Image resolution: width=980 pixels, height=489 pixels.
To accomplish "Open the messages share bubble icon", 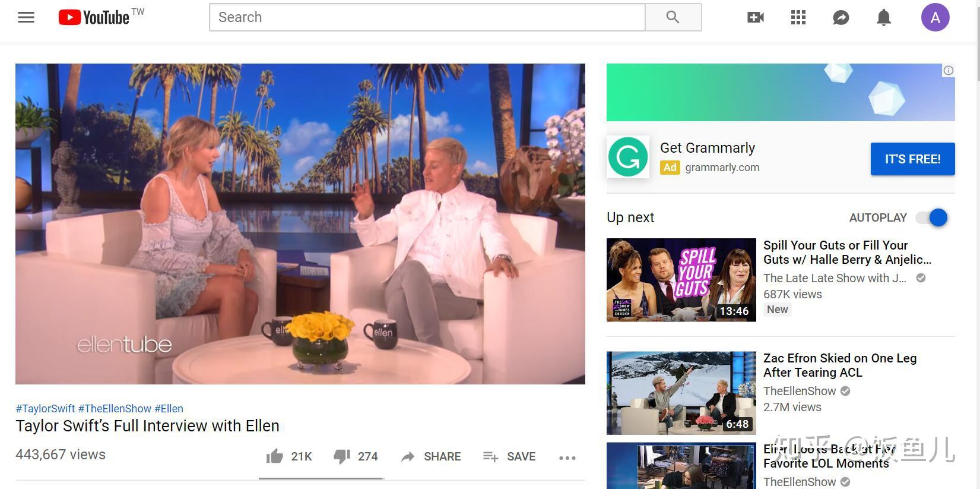I will (x=841, y=18).
